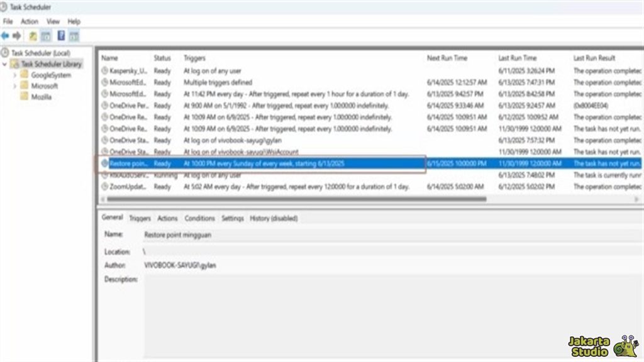
Task: Click the blue Help question mark icon
Action: (x=61, y=36)
